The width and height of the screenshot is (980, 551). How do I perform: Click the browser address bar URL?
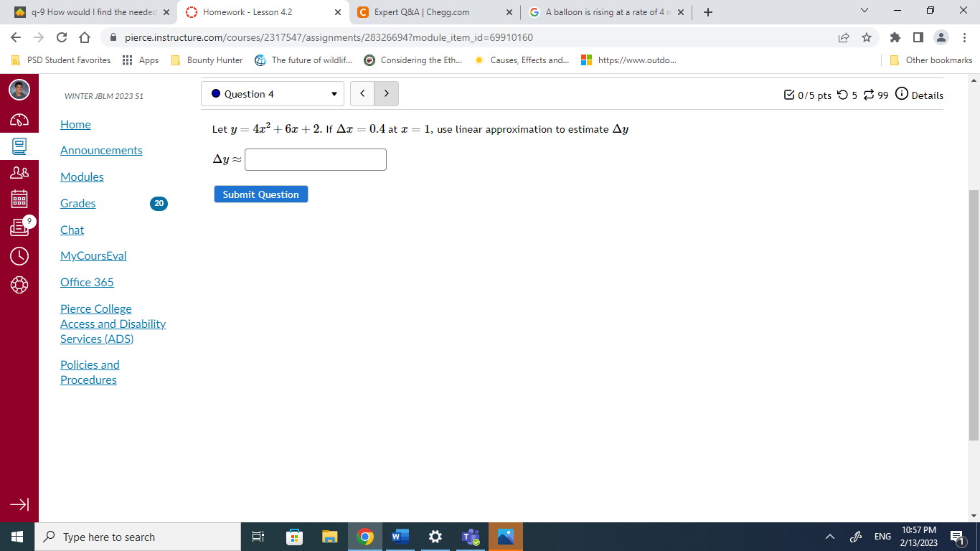click(329, 37)
